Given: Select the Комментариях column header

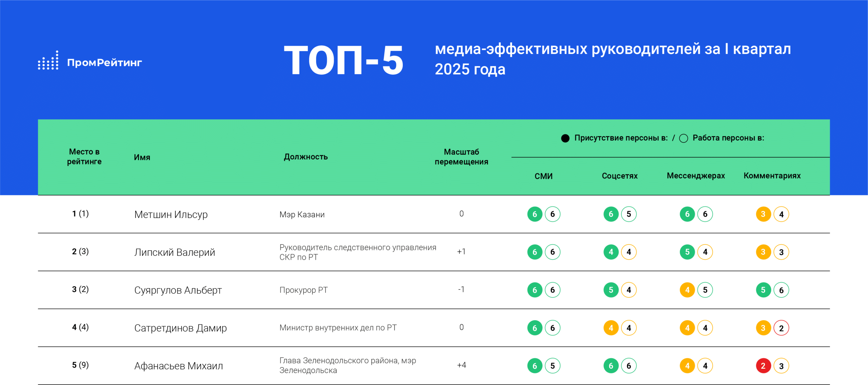Looking at the screenshot, I should point(772,176).
